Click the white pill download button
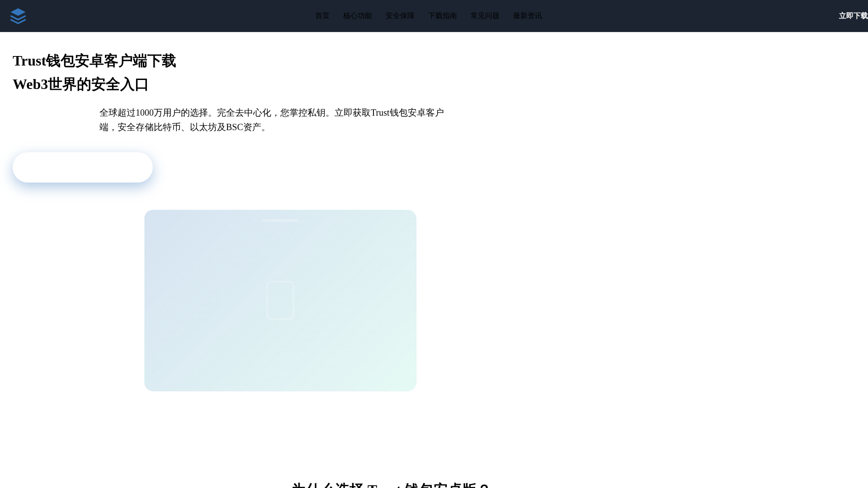This screenshot has width=868, height=488. coord(83,167)
